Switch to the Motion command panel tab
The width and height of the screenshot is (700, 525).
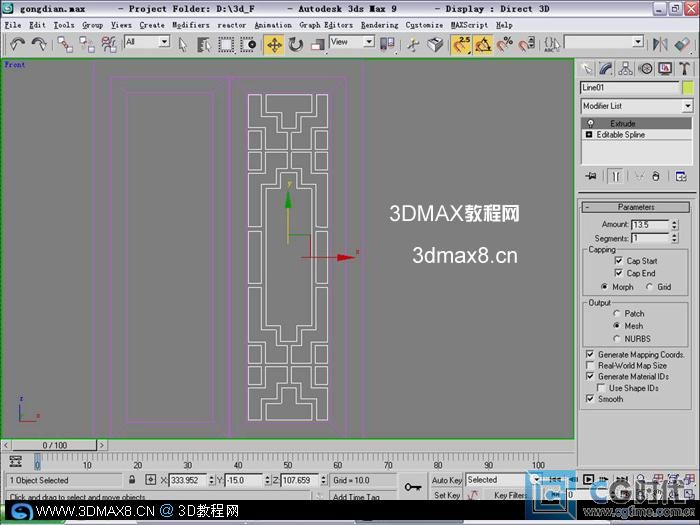(645, 68)
